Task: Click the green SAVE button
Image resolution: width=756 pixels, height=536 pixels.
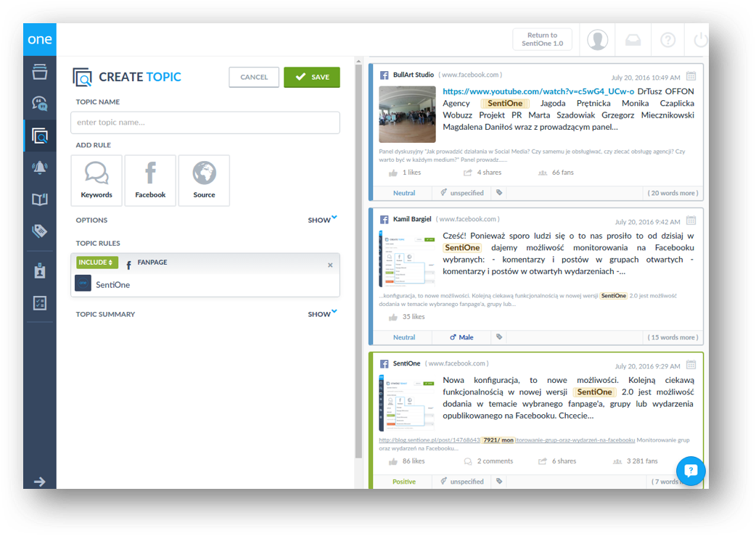Action: [312, 77]
